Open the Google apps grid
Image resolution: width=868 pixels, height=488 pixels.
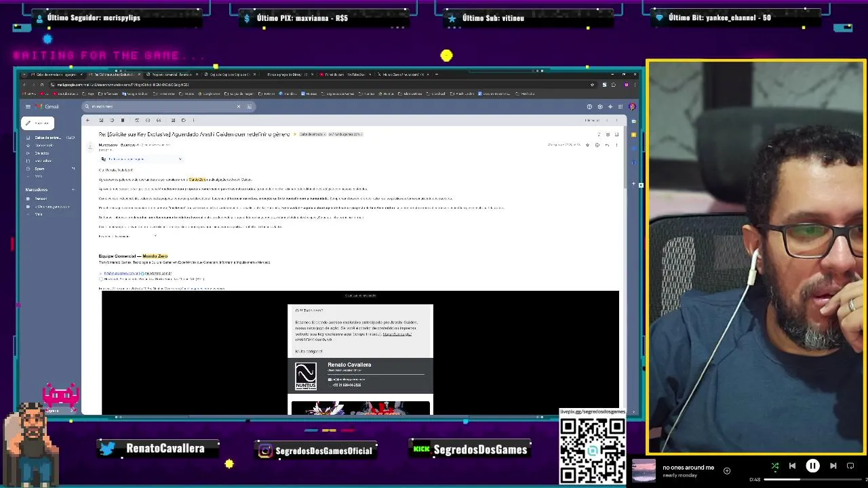pos(620,106)
